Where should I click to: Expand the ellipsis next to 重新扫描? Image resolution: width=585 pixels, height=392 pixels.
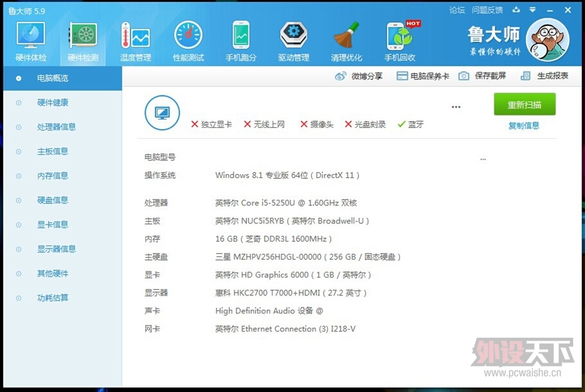[x=456, y=107]
